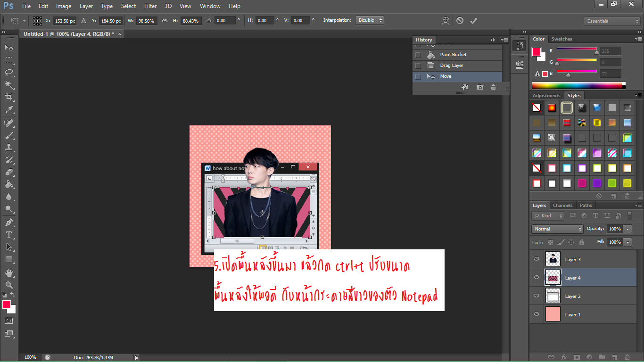Select the Magic Wand tool

9,85
